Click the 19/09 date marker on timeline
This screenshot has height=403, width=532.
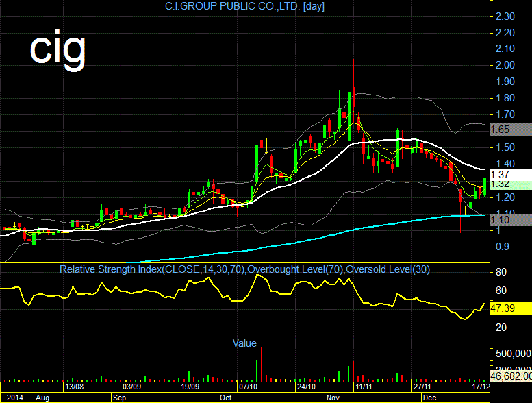click(190, 387)
